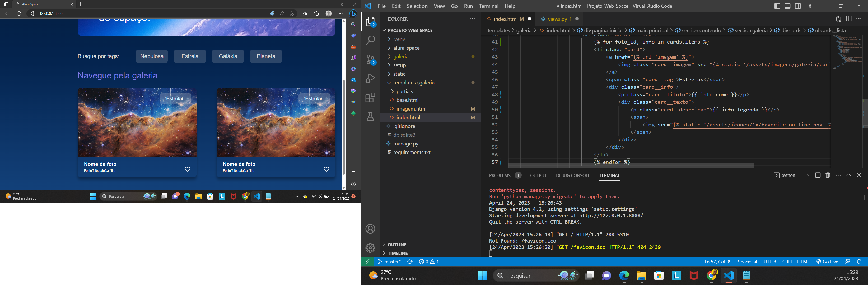Favorite the second Nome da foto card

point(326,169)
